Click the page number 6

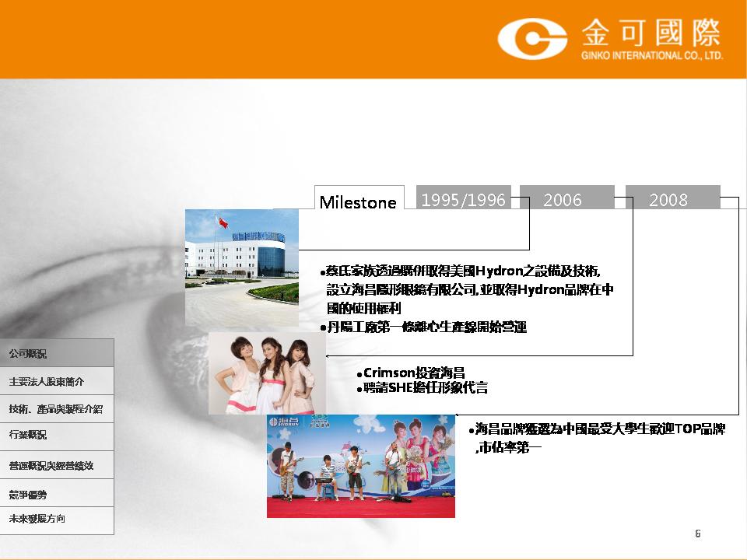click(x=698, y=534)
